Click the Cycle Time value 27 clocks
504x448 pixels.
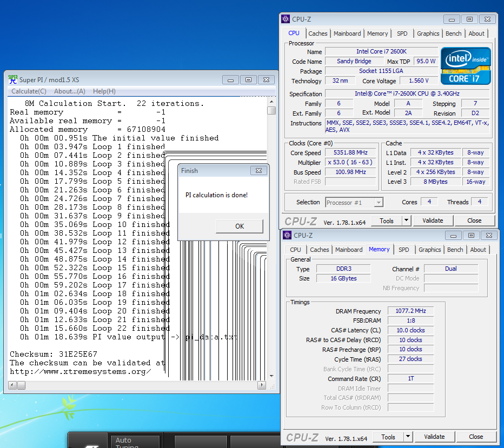click(x=410, y=359)
